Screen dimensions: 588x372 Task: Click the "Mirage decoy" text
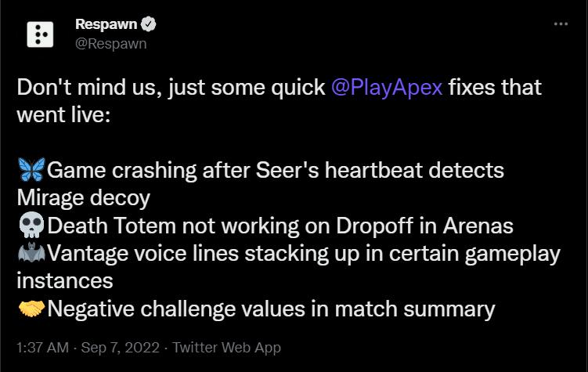pyautogui.click(x=83, y=197)
